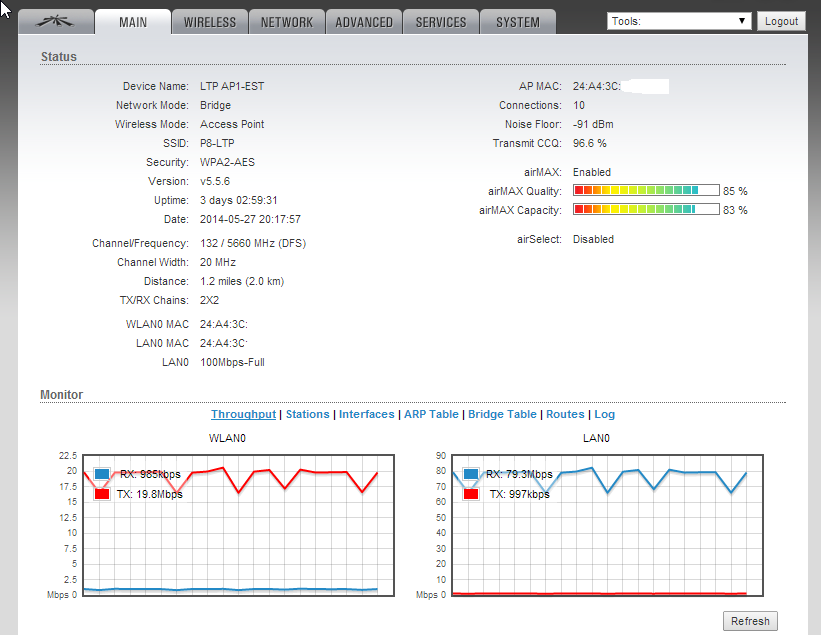The height and width of the screenshot is (635, 821).
Task: Select the airSelect Disabled value
Action: [593, 239]
